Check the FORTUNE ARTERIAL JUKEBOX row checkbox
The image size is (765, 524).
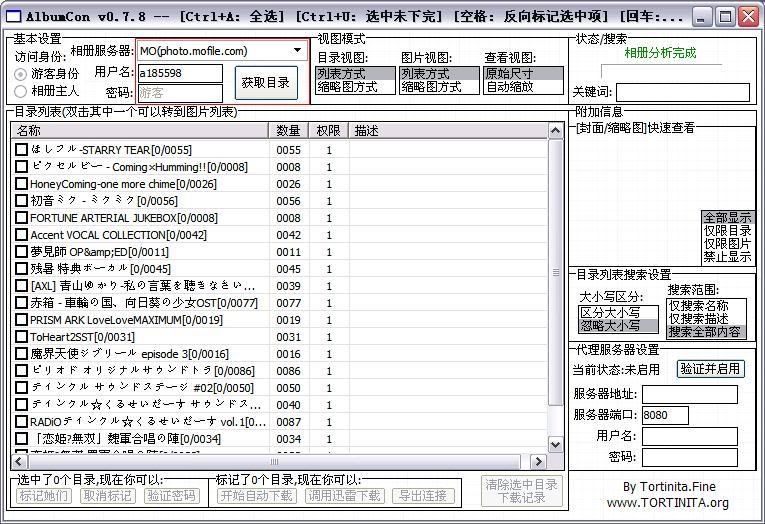pos(21,218)
